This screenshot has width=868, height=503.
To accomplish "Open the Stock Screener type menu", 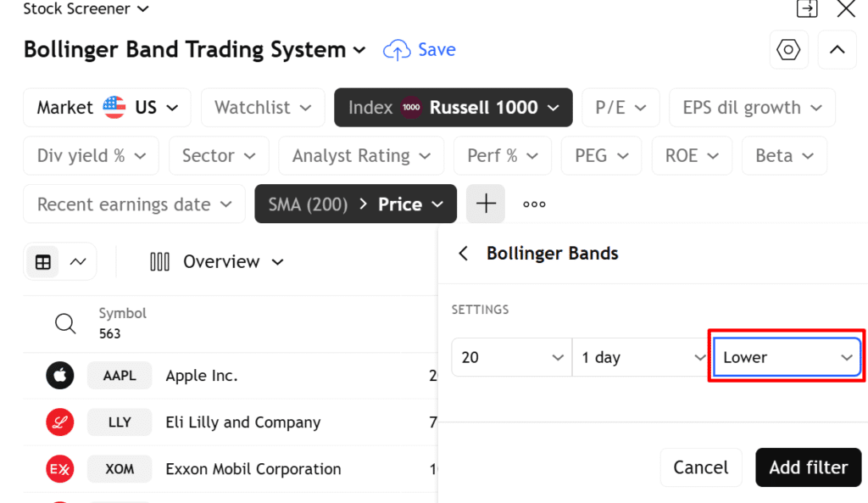I will (x=86, y=9).
